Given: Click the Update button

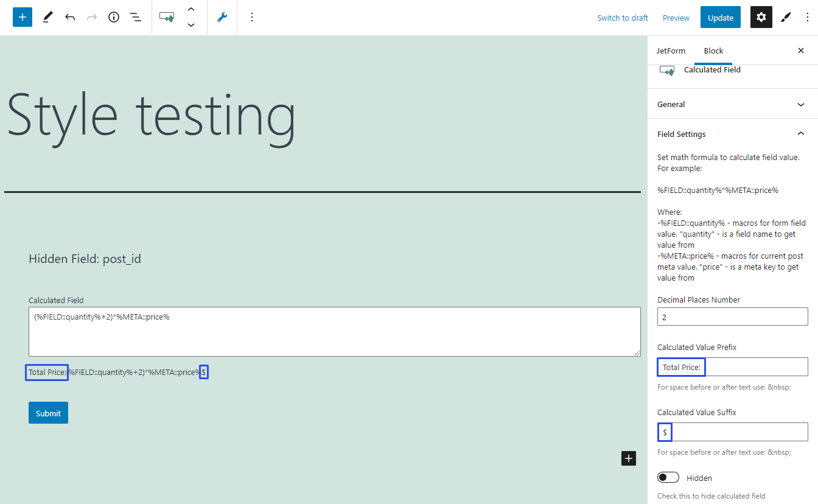Looking at the screenshot, I should (720, 17).
